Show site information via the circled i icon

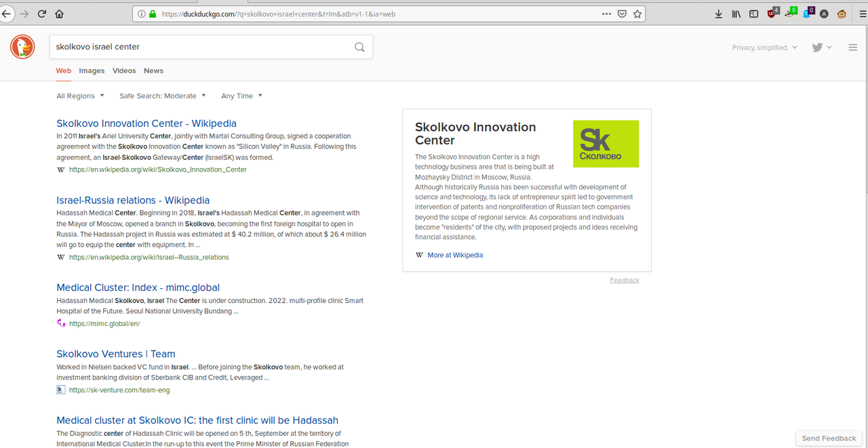[x=141, y=14]
